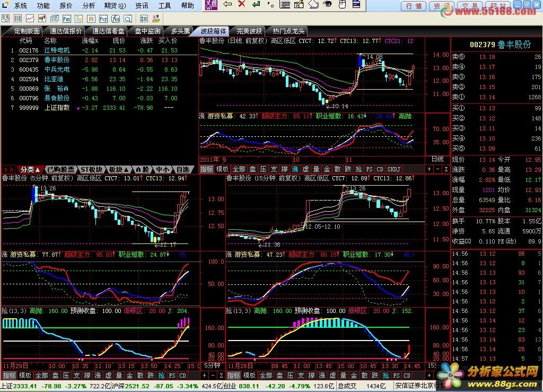Click the green return arrow icon
This screenshot has height=392, width=543.
point(256,4)
